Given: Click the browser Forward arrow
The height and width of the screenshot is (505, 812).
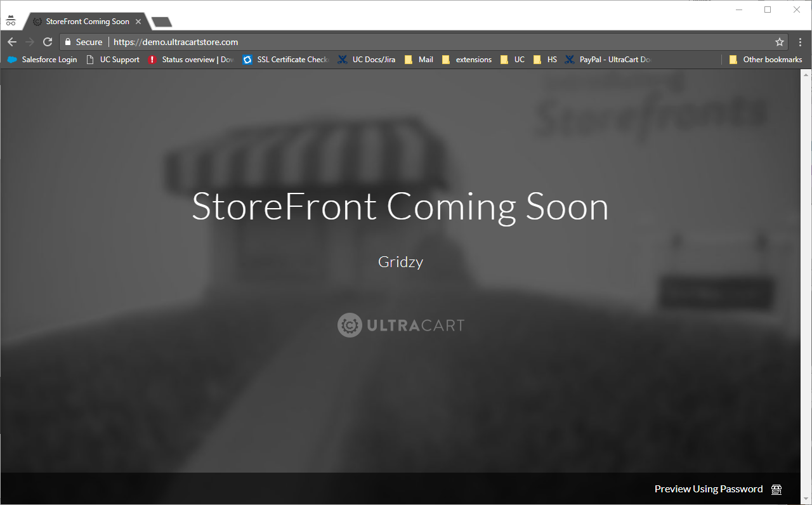Looking at the screenshot, I should click(30, 42).
